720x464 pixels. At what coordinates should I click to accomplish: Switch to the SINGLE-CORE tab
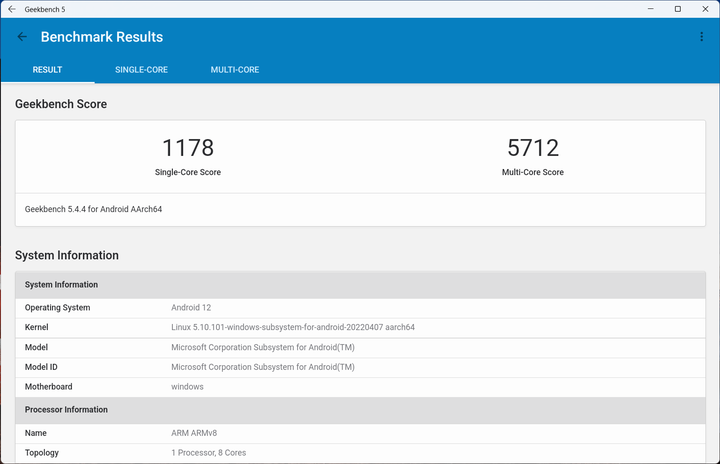point(141,70)
